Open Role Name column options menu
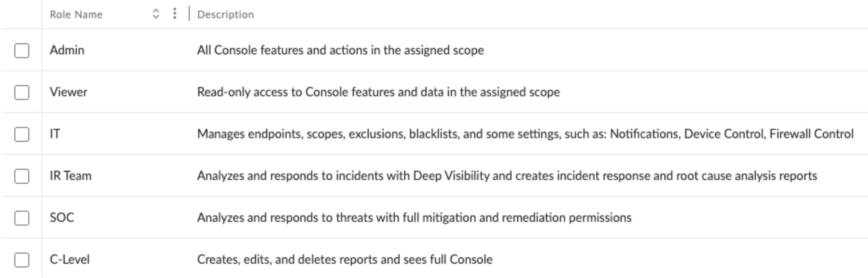 [x=175, y=14]
